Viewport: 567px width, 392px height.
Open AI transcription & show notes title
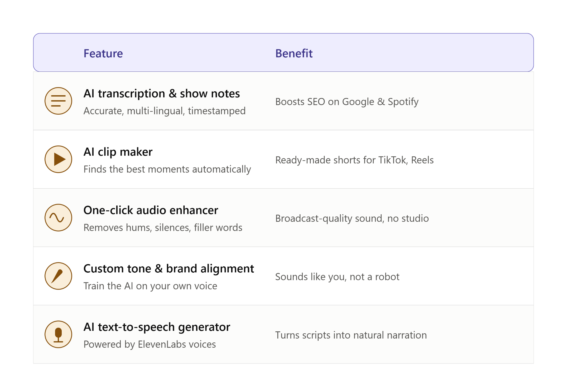(162, 93)
